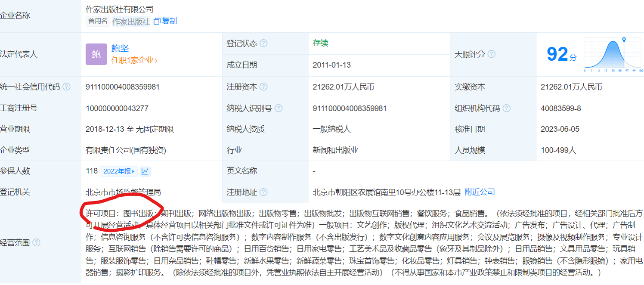The height and width of the screenshot is (285, 644).
Task: Click 营业期限 value 2018-12-13 至 无固定期限
Action: [x=130, y=129]
